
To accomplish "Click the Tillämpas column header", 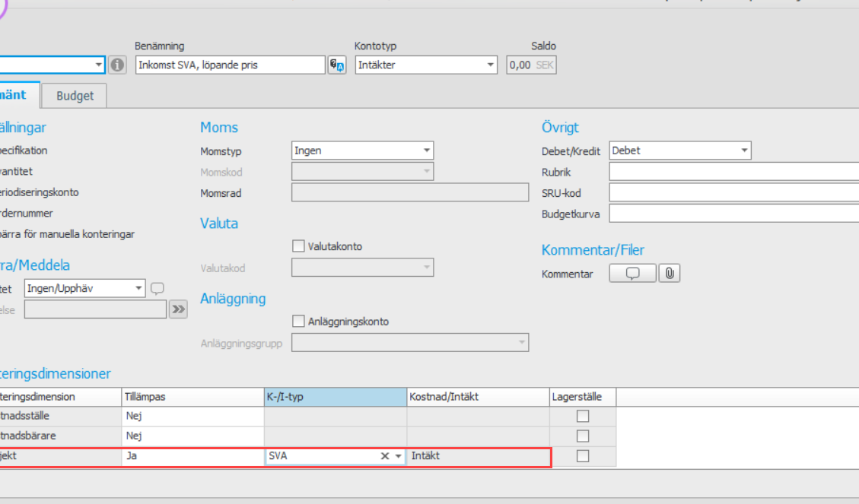I will pyautogui.click(x=192, y=397).
